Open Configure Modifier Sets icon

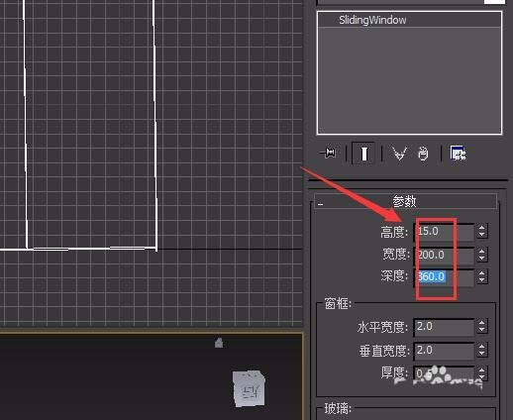pyautogui.click(x=458, y=154)
